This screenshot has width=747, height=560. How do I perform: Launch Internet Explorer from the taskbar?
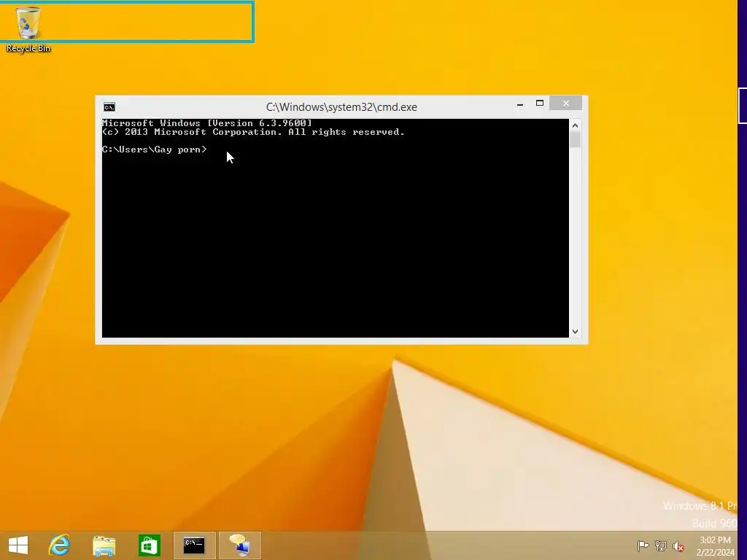click(59, 545)
